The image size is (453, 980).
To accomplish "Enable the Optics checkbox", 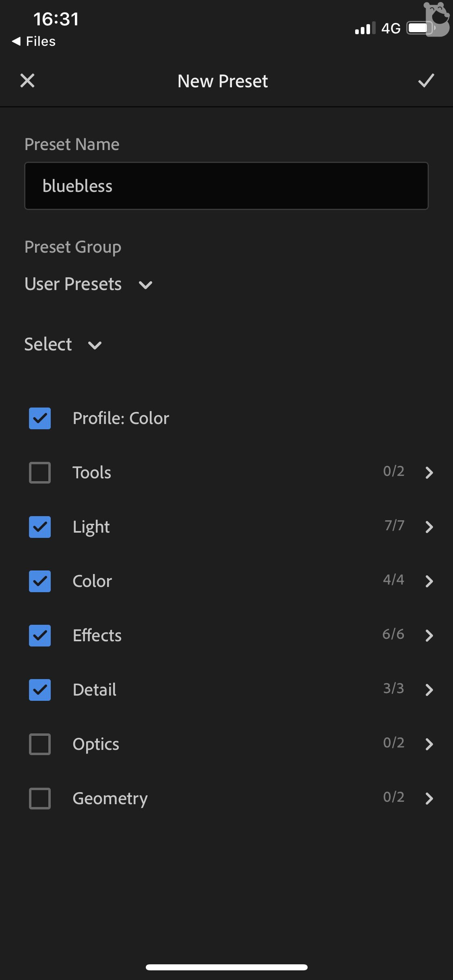I will pyautogui.click(x=40, y=744).
